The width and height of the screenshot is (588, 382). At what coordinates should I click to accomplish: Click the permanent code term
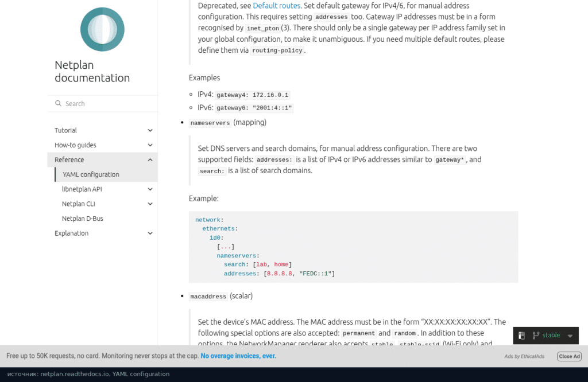tap(358, 333)
